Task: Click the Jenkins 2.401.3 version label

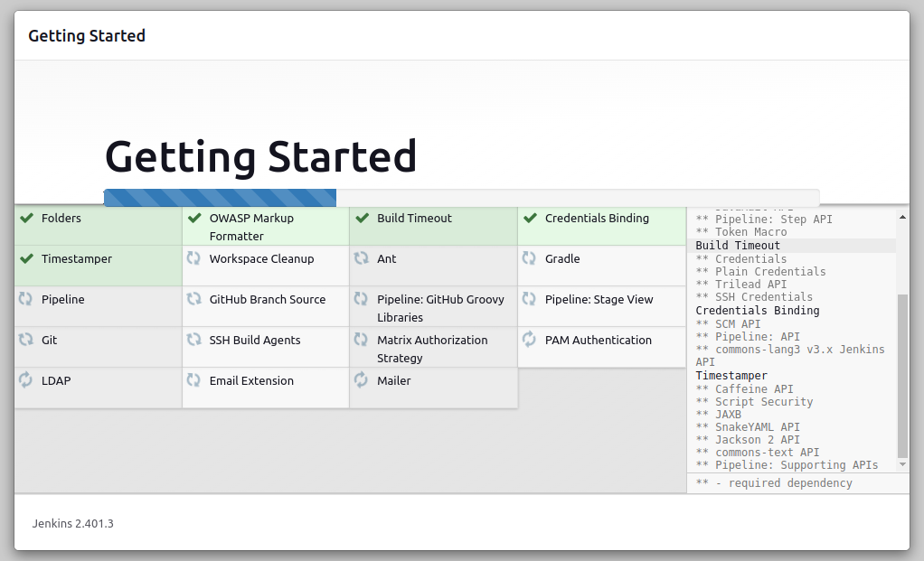Action: tap(72, 523)
